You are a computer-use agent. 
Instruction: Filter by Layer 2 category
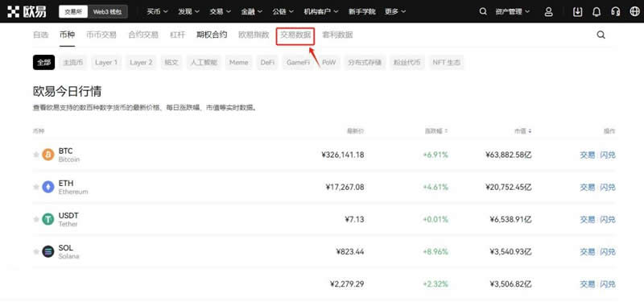point(141,63)
